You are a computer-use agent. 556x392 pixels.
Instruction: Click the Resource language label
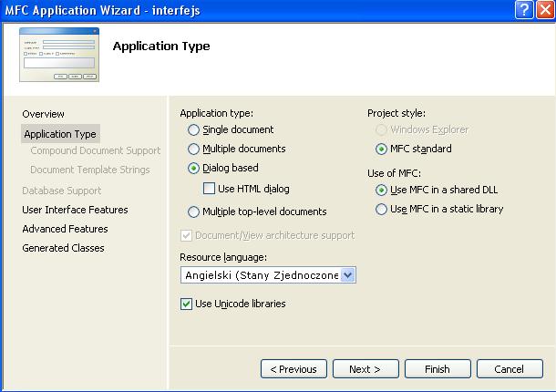coord(223,257)
